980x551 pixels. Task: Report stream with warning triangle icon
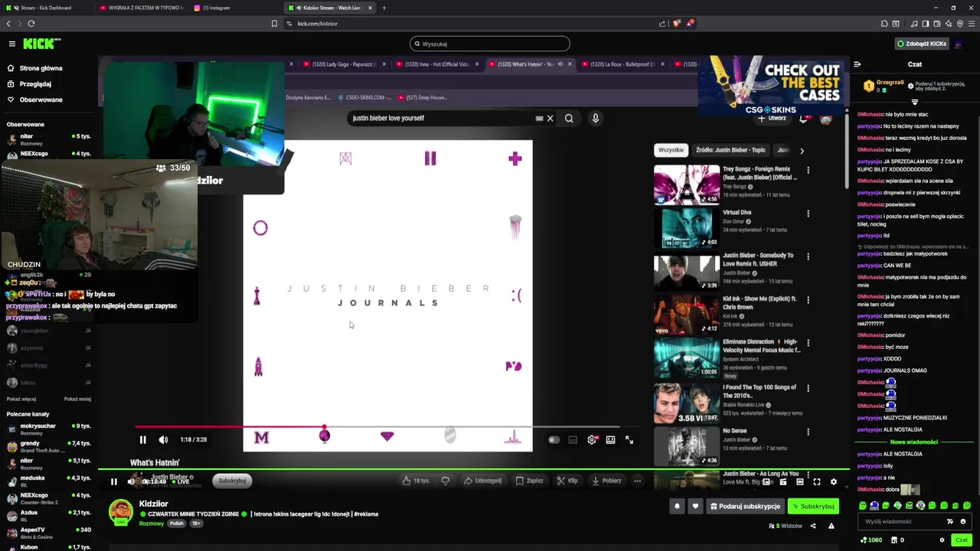pyautogui.click(x=831, y=526)
